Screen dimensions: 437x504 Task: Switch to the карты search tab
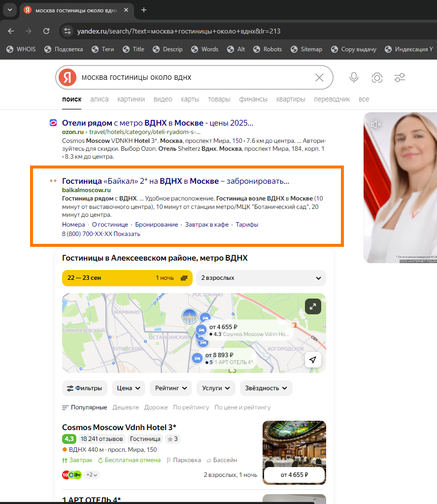tap(190, 99)
